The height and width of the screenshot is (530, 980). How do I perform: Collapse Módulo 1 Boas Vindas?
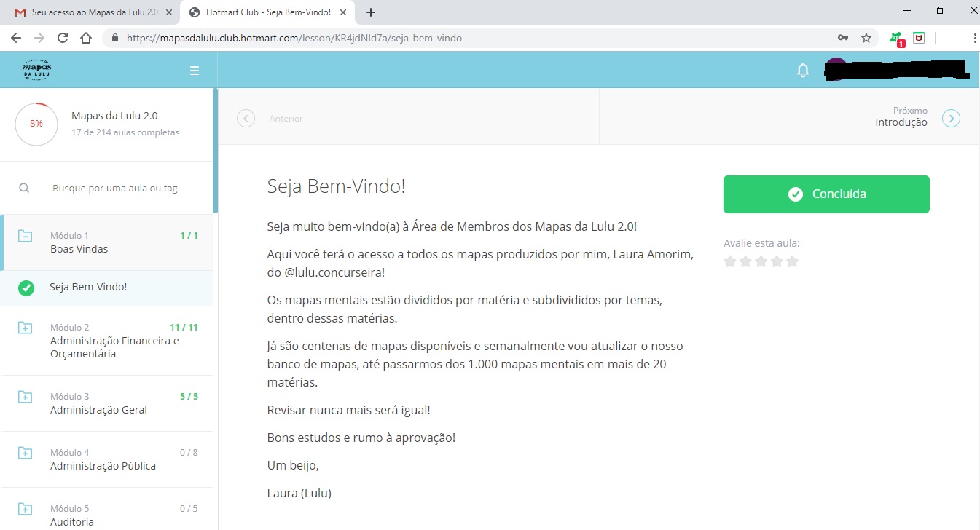25,237
